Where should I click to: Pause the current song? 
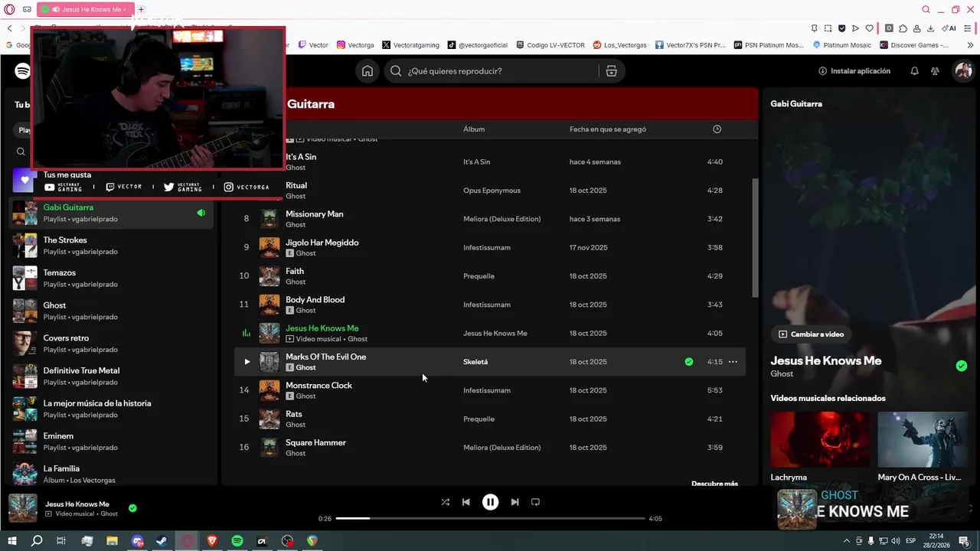[490, 502]
